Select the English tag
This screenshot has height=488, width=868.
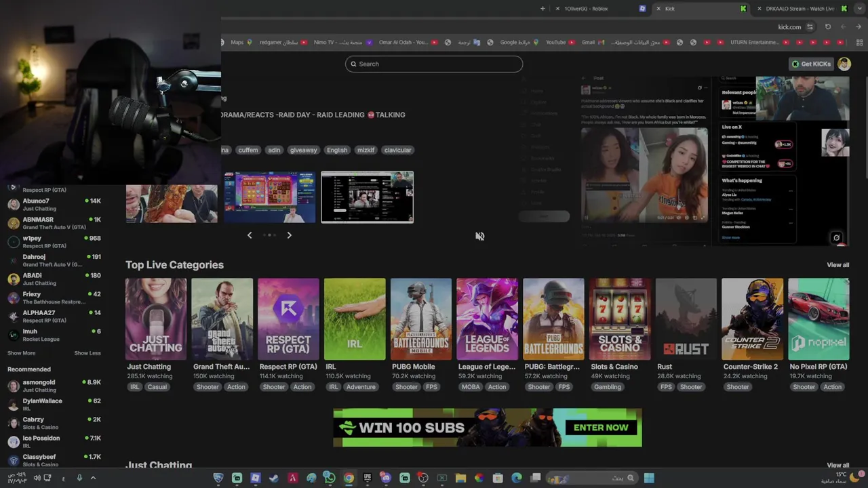(336, 150)
